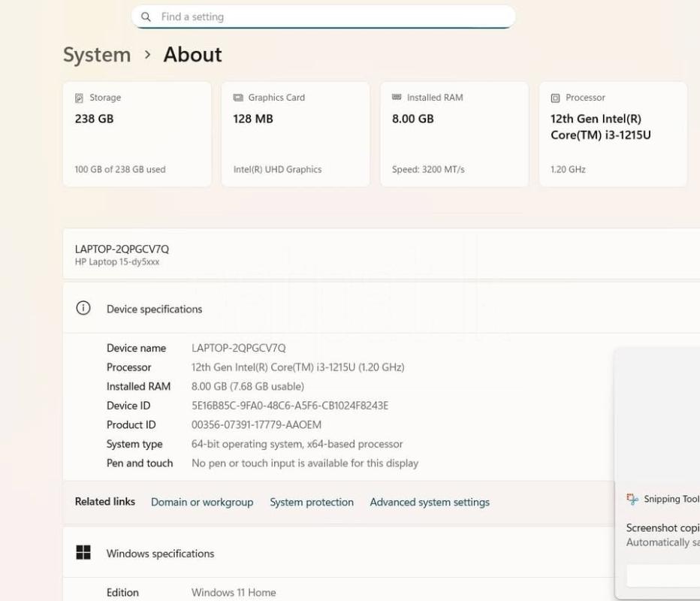Click the Graphics Card icon
Screen dimensions: 700x601
click(x=238, y=98)
